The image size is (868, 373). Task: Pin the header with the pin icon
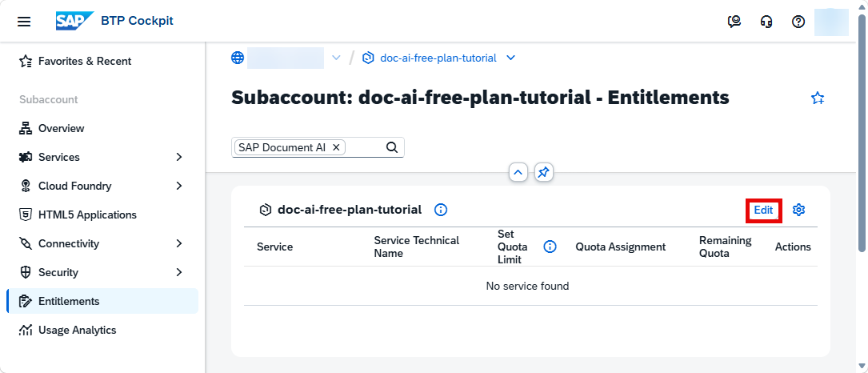click(x=544, y=172)
